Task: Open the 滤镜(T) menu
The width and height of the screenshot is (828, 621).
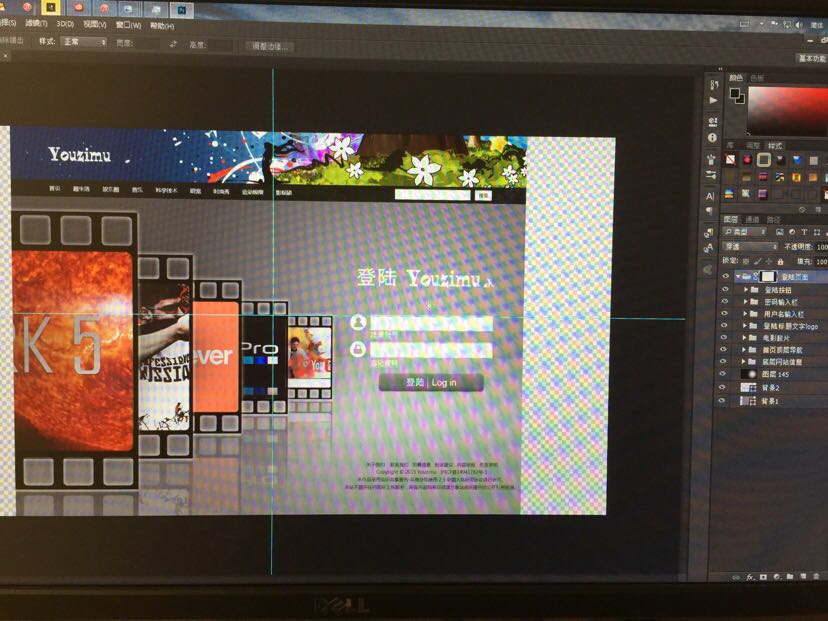Action: [x=36, y=24]
